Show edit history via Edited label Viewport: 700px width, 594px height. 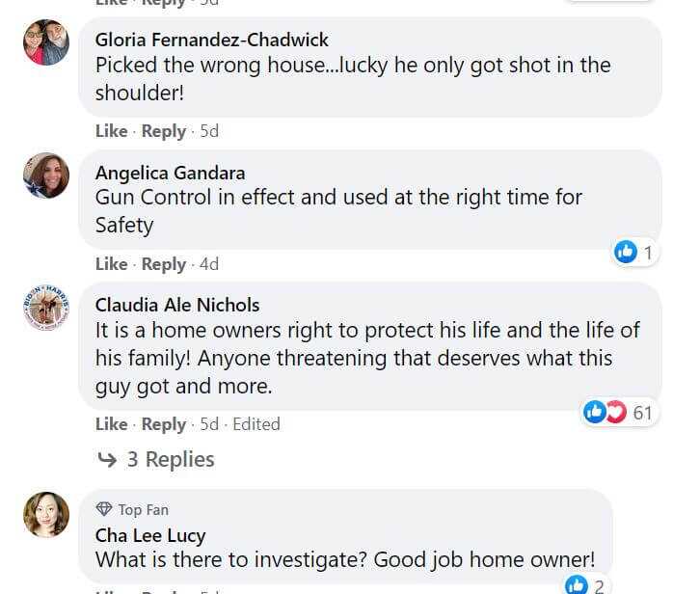[256, 424]
